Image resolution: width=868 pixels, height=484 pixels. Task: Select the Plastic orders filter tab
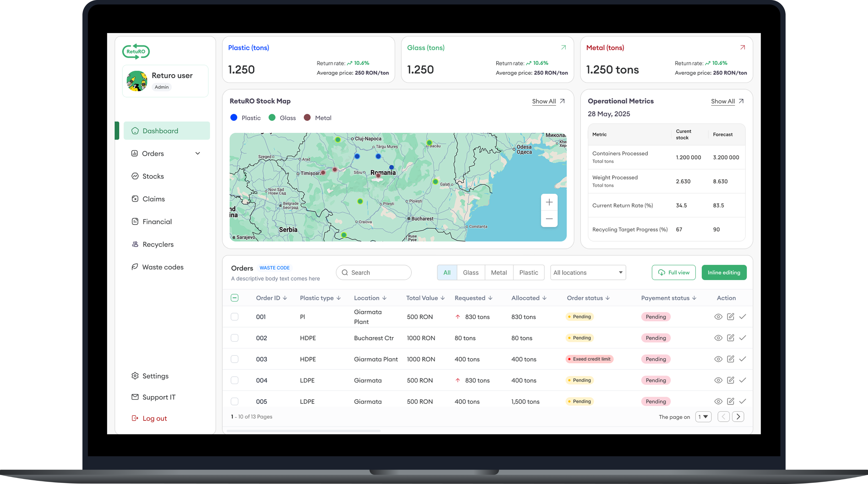tap(529, 272)
